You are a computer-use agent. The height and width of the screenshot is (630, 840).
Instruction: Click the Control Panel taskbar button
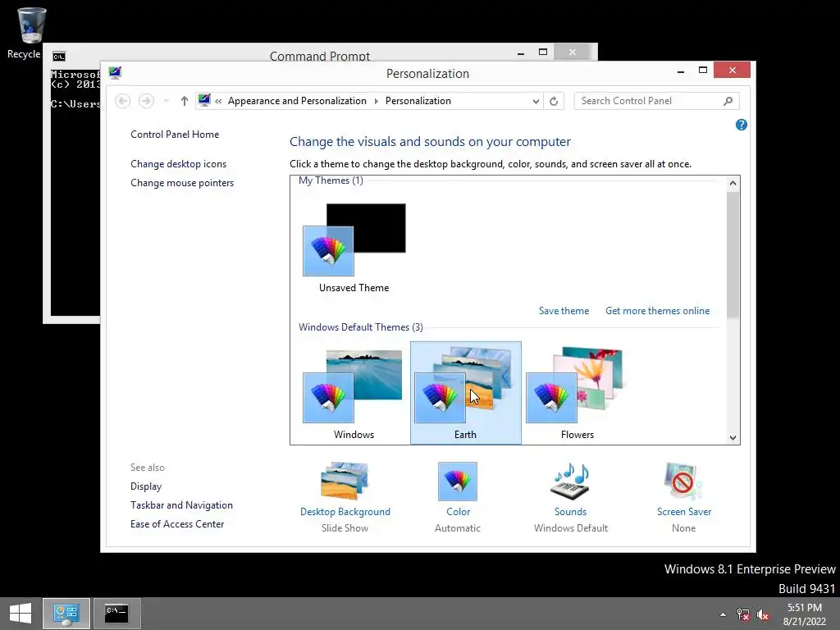click(x=66, y=614)
